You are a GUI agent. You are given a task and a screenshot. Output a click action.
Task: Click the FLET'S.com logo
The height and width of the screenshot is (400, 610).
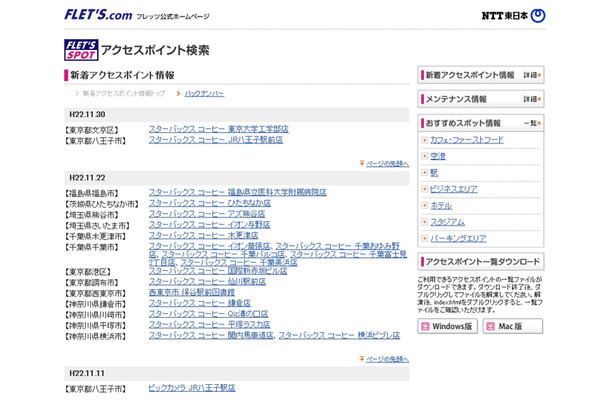coord(98,15)
